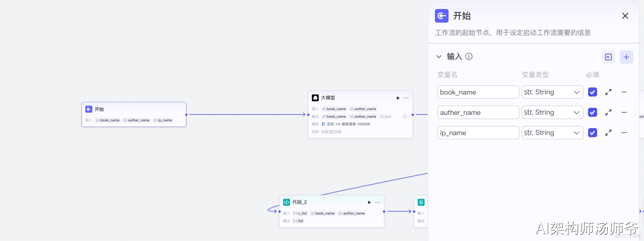This screenshot has height=241, width=644.
Task: Click the 大模型 node input port dot
Action: point(308,115)
